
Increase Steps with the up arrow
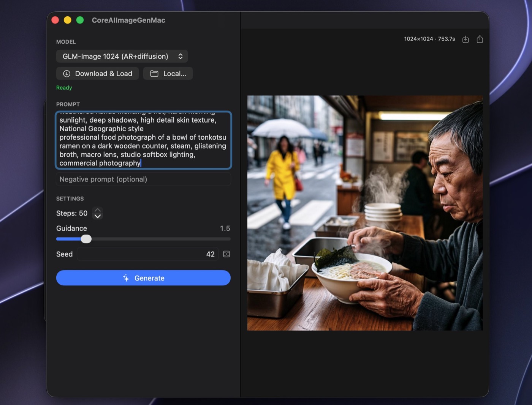click(98, 210)
